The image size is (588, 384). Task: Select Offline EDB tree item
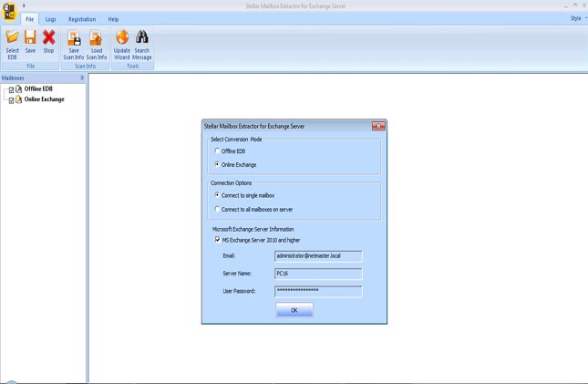(x=38, y=89)
